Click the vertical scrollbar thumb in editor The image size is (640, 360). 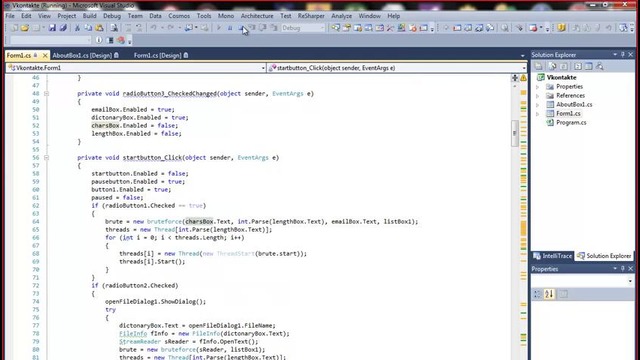pos(515,133)
